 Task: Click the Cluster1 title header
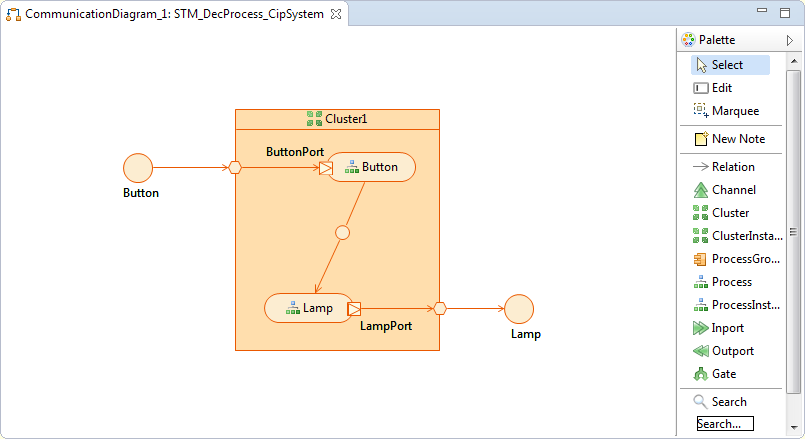coord(337,119)
